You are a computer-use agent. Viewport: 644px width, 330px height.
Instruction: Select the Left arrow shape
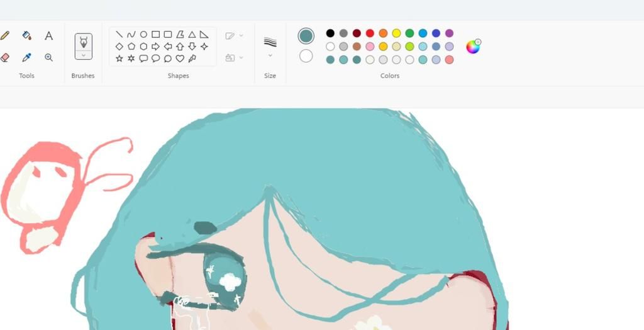[167, 47]
